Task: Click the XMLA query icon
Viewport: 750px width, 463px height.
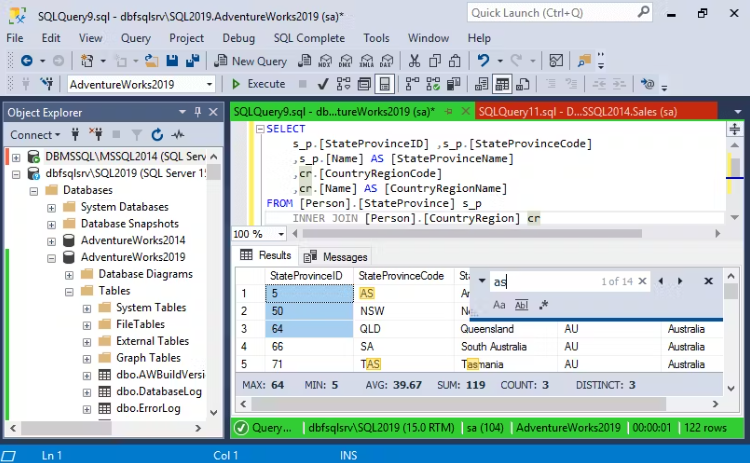Action: click(366, 61)
